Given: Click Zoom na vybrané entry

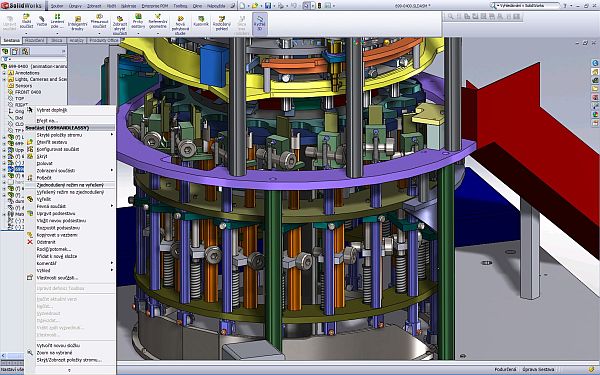Looking at the screenshot, I should point(54,352).
